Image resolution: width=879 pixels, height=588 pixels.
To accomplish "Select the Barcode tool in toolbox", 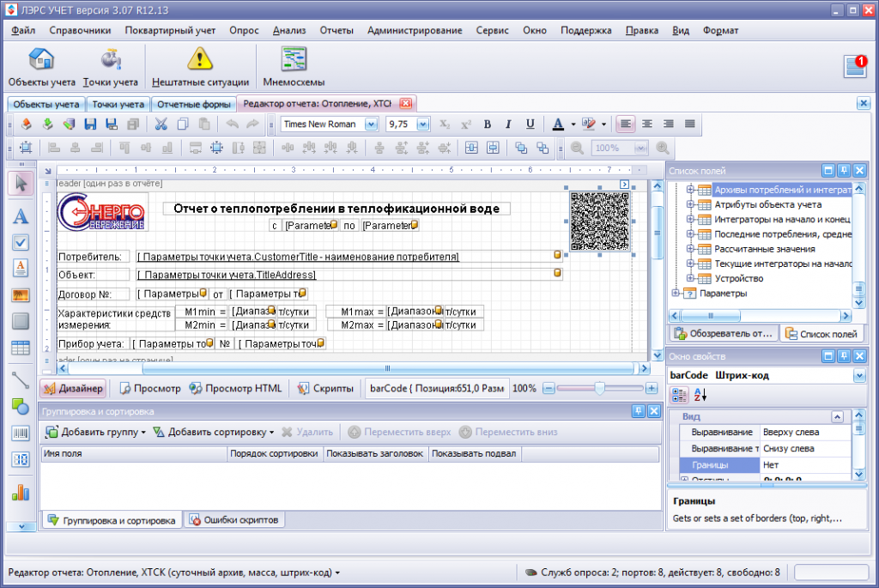I will point(21,433).
